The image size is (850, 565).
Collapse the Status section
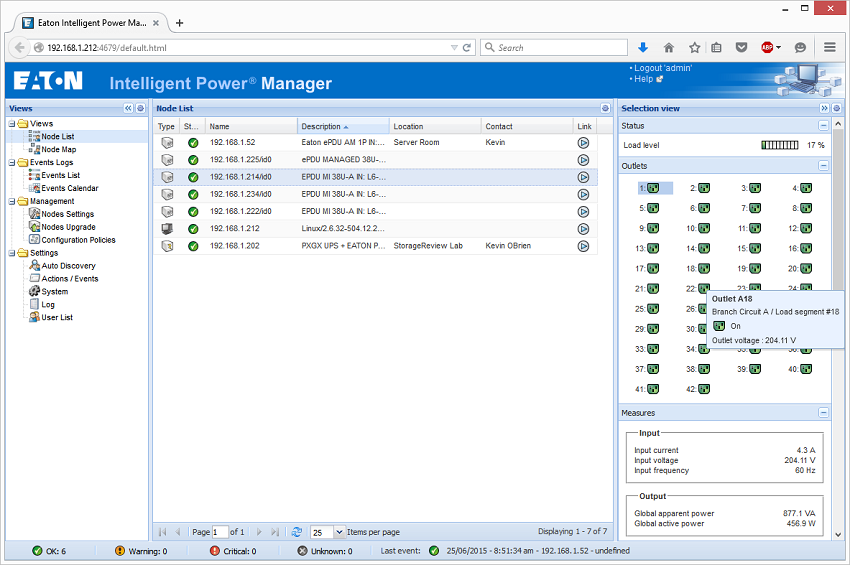[x=823, y=126]
